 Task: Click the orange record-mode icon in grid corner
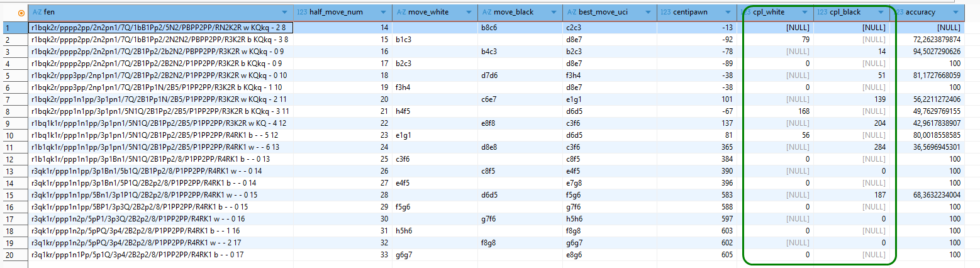pyautogui.click(x=22, y=13)
